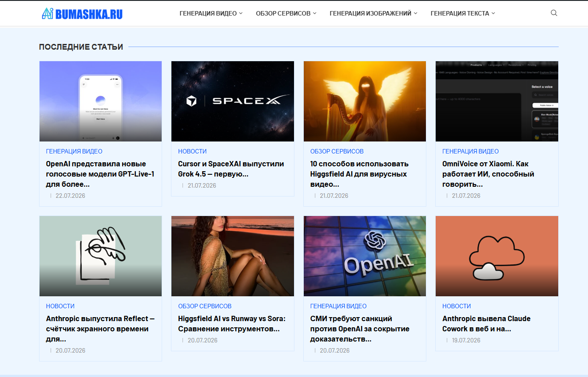The width and height of the screenshot is (588, 377).
Task: Read the OpenAI GPT-Live-1 voice models article
Action: pyautogui.click(x=100, y=174)
